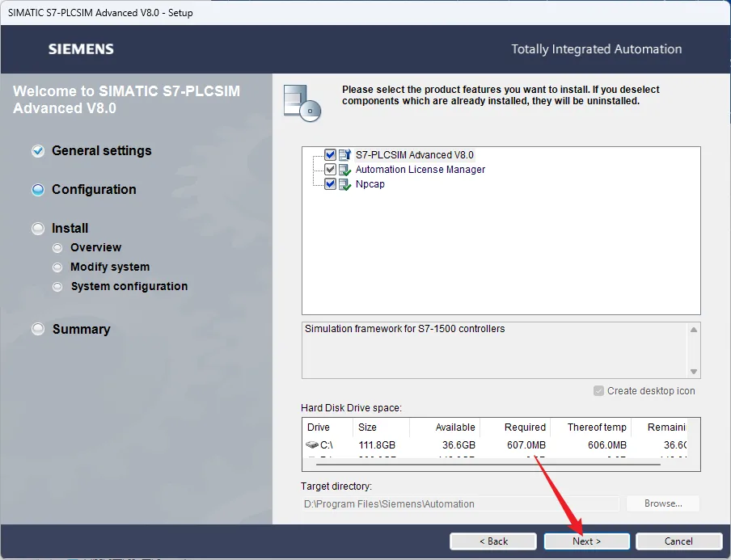Click the Hard Disk Drive space label
The height and width of the screenshot is (560, 731).
(x=351, y=408)
